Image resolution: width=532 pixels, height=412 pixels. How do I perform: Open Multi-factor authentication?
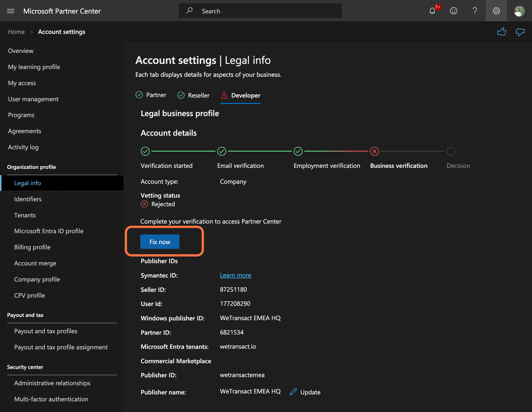[51, 399]
